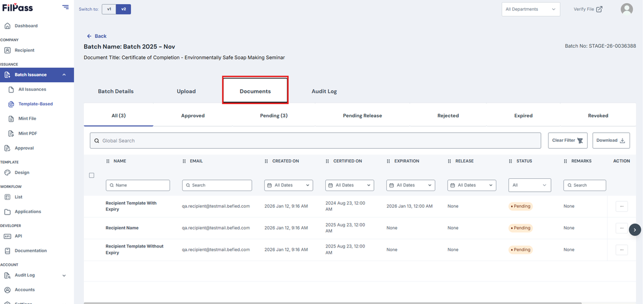Click the API icon under Developer
Screen dimensions: 644x304
pos(8,236)
